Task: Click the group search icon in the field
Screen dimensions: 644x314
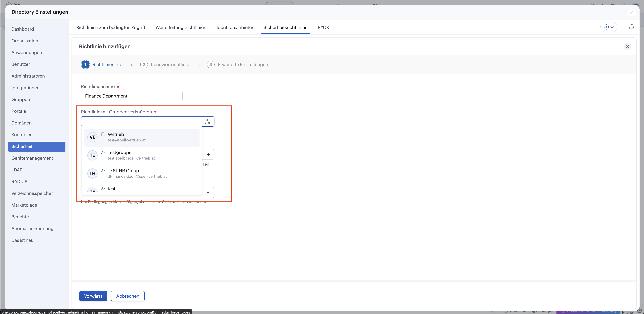Action: (207, 122)
